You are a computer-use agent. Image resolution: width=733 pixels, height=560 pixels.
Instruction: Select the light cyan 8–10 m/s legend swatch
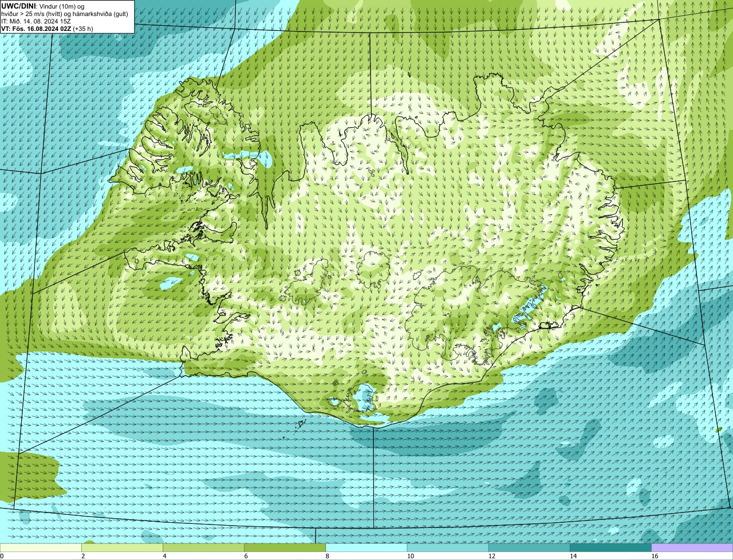pos(366,548)
